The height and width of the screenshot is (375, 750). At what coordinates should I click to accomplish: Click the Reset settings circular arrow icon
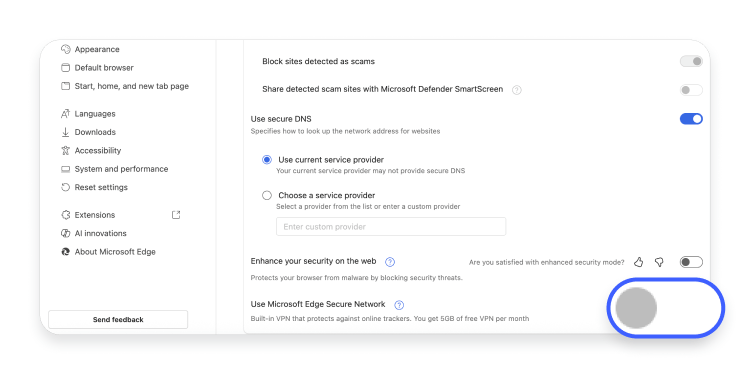66,187
